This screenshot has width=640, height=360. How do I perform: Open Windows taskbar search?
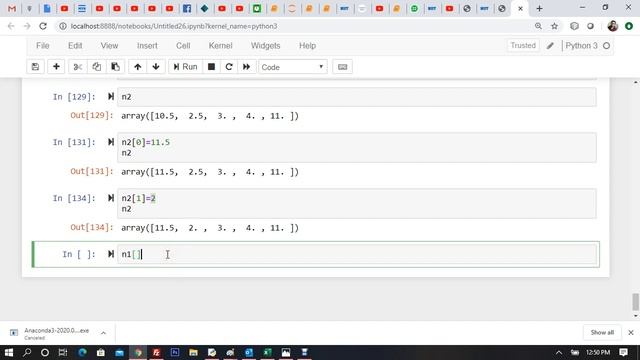click(x=27, y=352)
